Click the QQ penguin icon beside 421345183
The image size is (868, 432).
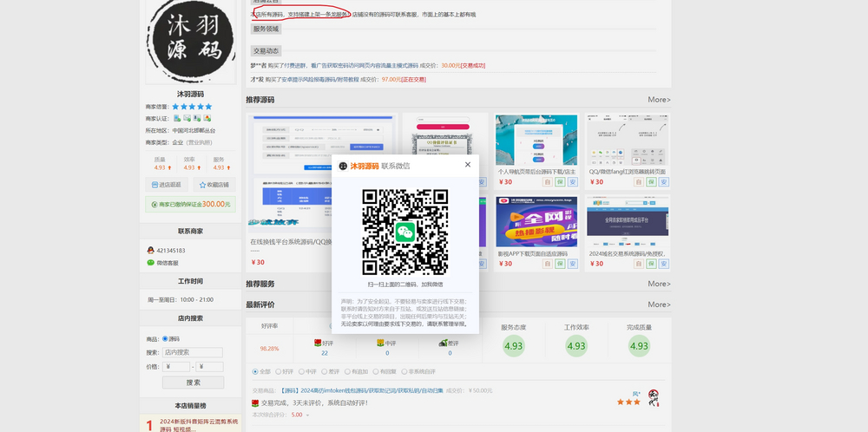pyautogui.click(x=150, y=251)
